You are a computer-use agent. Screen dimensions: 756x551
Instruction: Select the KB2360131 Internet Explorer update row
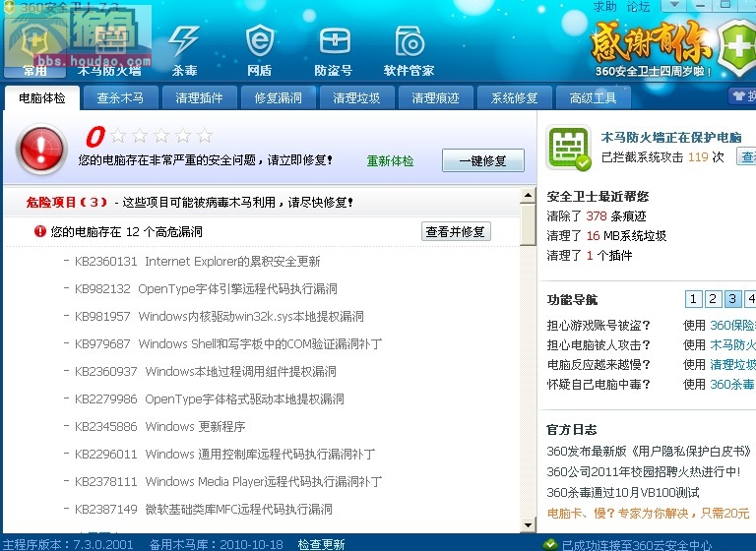(197, 262)
